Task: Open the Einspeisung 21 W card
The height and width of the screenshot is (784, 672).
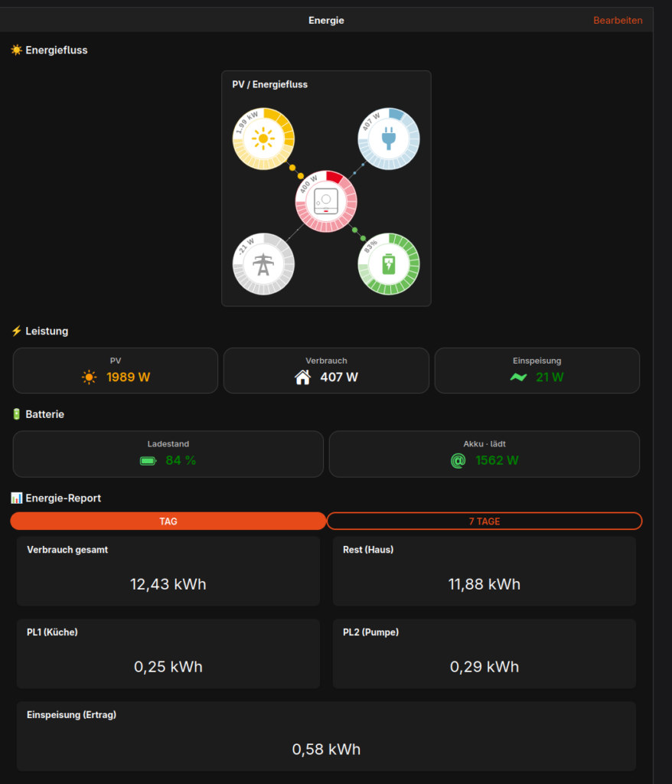Action: (x=537, y=371)
